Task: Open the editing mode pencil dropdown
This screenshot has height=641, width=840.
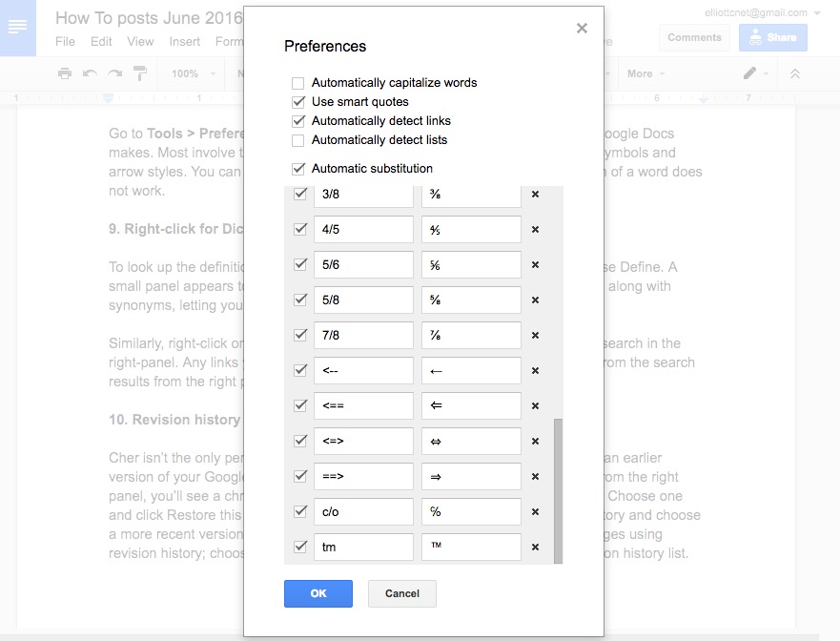Action: pyautogui.click(x=756, y=73)
